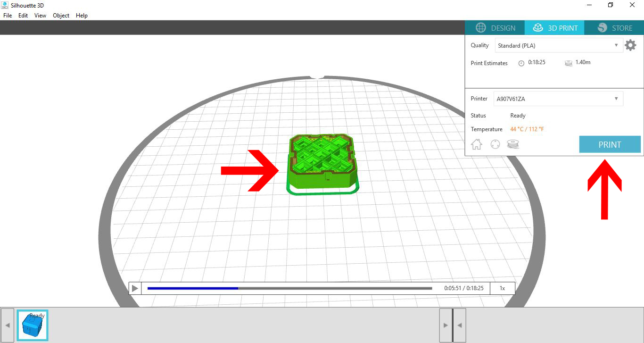Open the File menu
644x343 pixels.
(x=8, y=16)
